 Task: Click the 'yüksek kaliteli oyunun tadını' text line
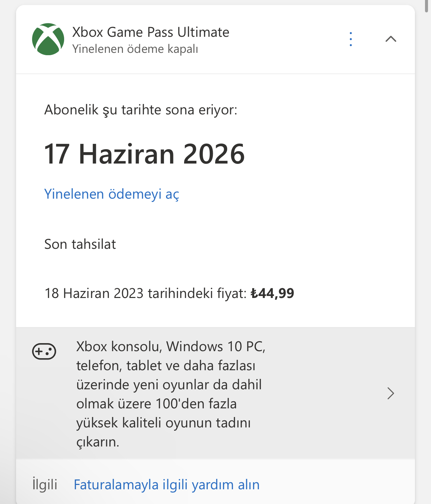[163, 423]
